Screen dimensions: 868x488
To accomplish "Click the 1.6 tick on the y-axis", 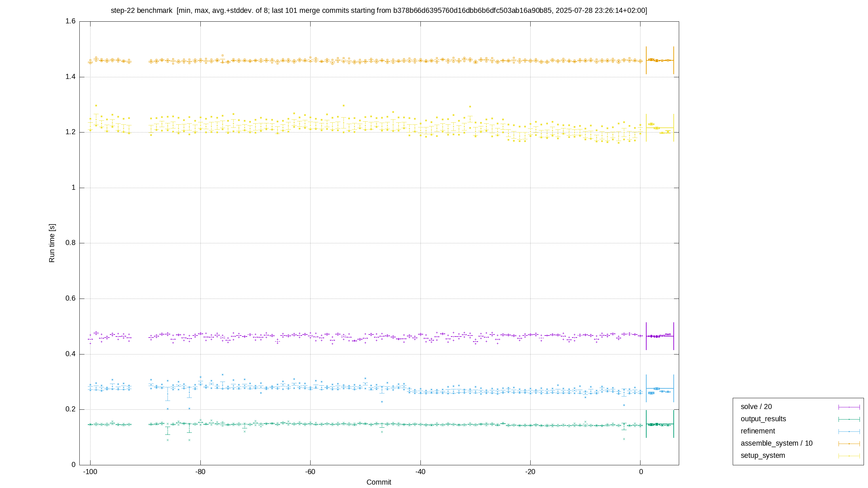I will [71, 21].
